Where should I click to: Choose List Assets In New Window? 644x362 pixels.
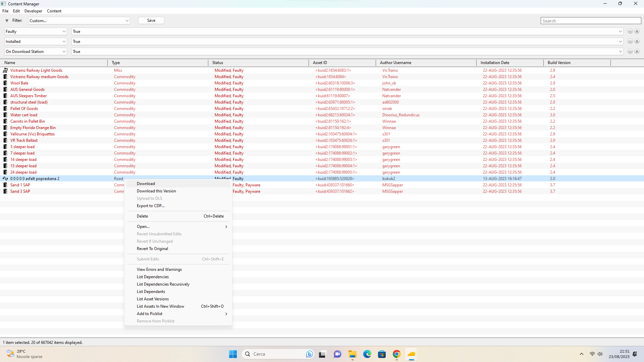(x=178, y=306)
